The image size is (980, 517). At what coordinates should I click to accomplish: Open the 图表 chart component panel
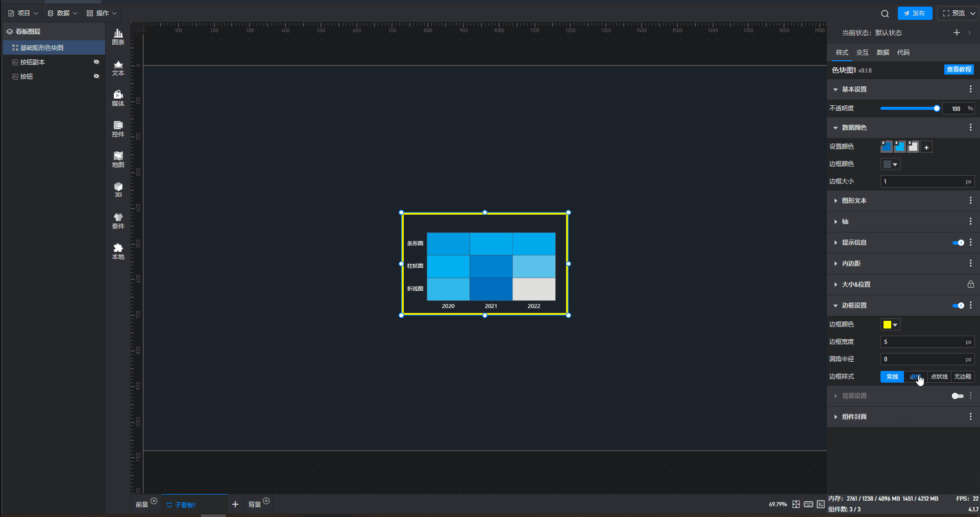[118, 37]
